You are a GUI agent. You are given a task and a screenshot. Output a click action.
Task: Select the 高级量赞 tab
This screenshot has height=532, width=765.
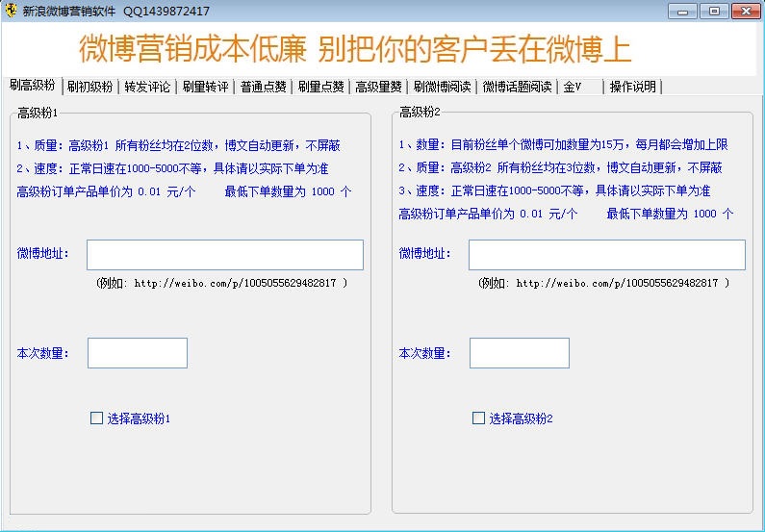(378, 87)
